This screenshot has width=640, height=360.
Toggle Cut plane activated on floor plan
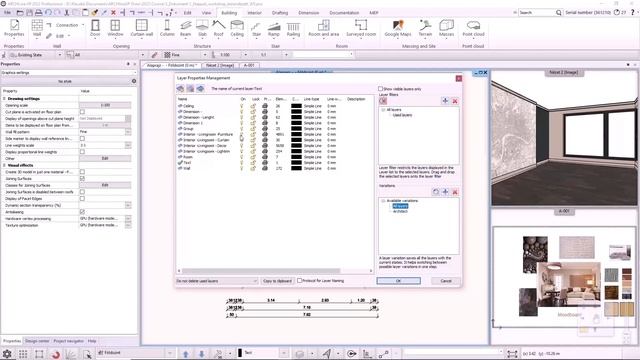pos(82,112)
